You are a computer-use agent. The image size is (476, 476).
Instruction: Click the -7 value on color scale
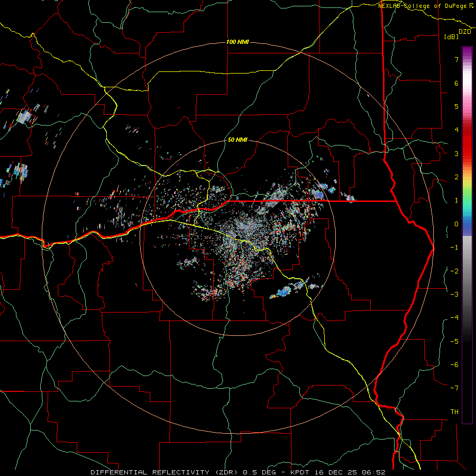click(454, 388)
